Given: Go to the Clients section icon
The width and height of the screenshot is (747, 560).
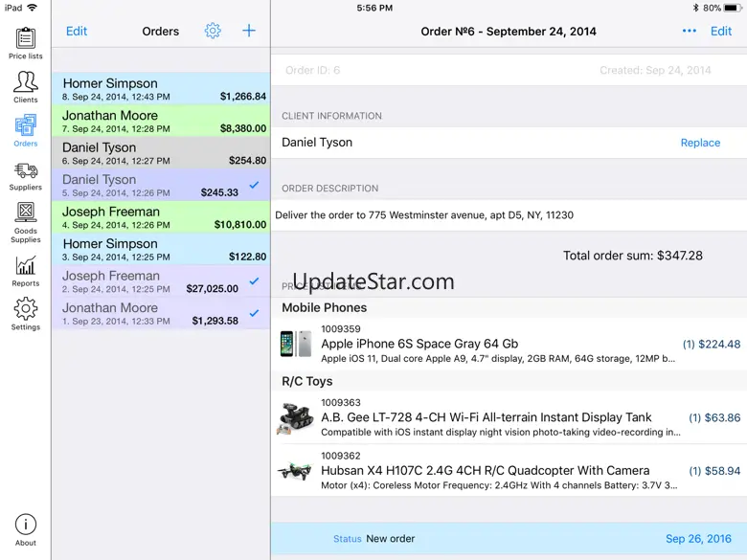Looking at the screenshot, I should [x=26, y=84].
